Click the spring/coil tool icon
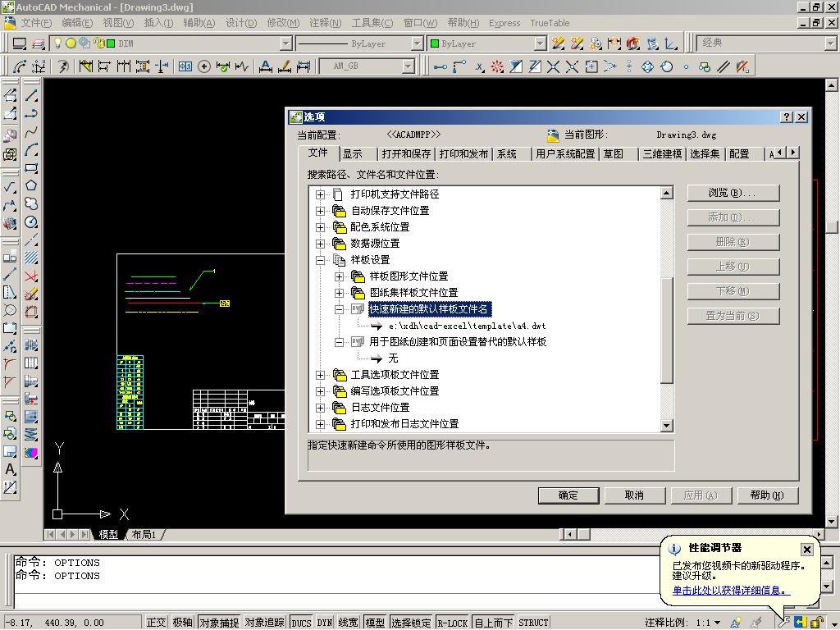 pyautogui.click(x=31, y=435)
